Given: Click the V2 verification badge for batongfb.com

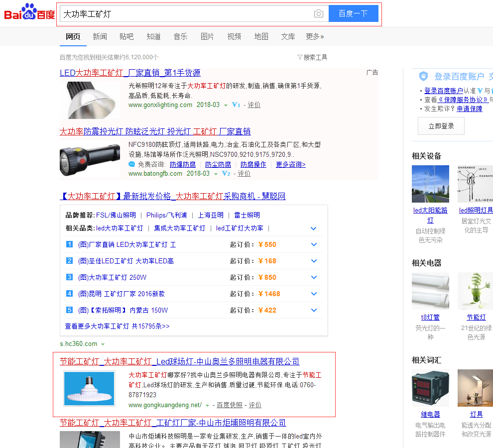Looking at the screenshot, I should pyautogui.click(x=226, y=174).
